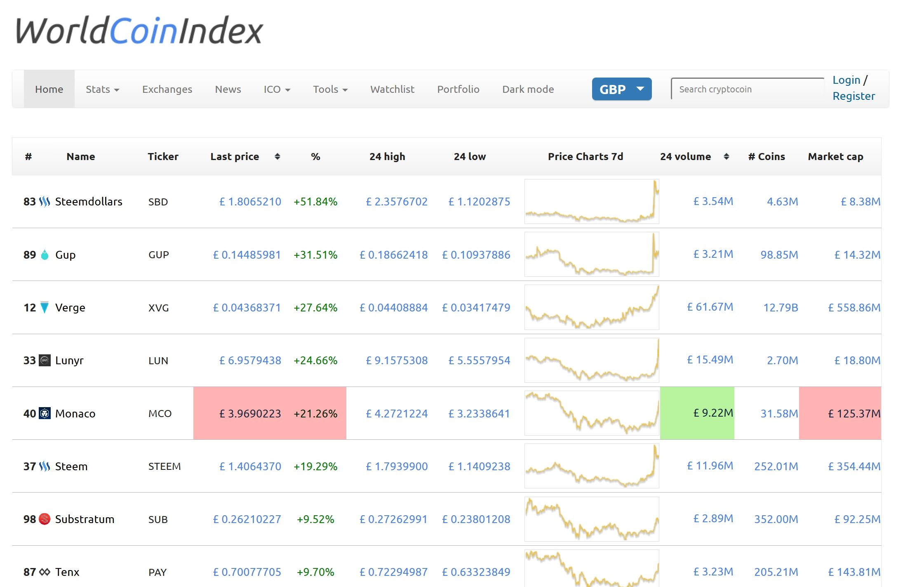Click Steemdollars change +51.84%
This screenshot has width=924, height=587.
315,202
